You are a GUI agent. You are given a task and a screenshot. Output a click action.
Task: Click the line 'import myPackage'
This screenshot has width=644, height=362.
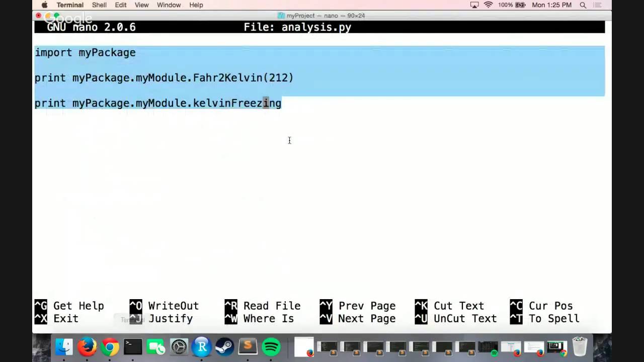click(x=85, y=52)
